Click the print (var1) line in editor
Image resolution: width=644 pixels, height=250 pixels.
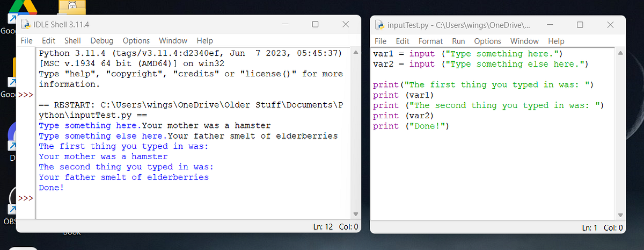(x=403, y=95)
